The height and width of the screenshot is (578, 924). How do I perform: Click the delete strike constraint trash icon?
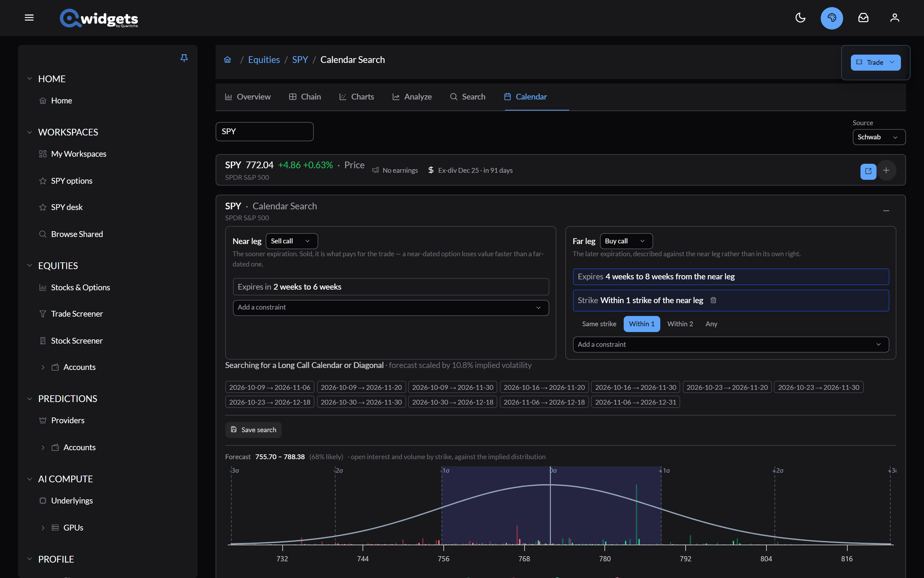click(x=713, y=301)
